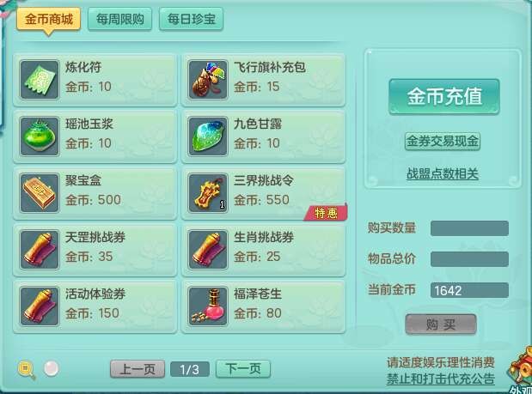Select the 瑶池玉浆 green potion icon
This screenshot has width=532, height=394.
[x=39, y=136]
